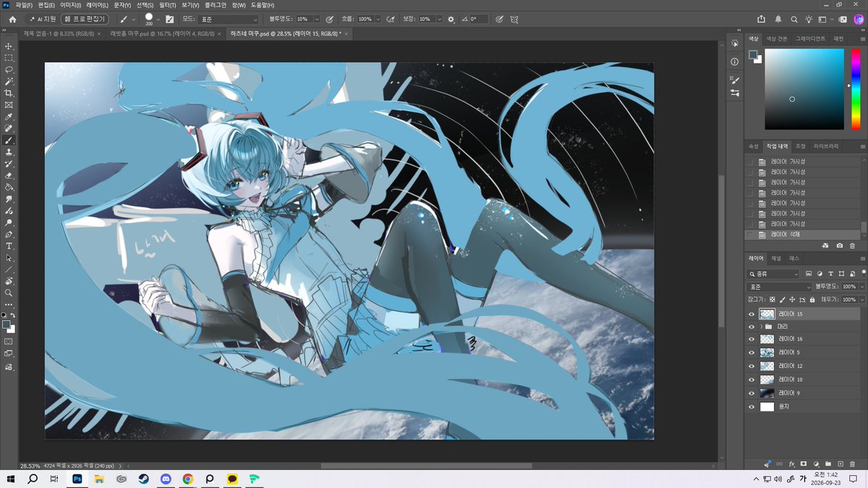Screen dimensions: 868x488
Task: Hide layer 레이어 15
Action: point(752,314)
